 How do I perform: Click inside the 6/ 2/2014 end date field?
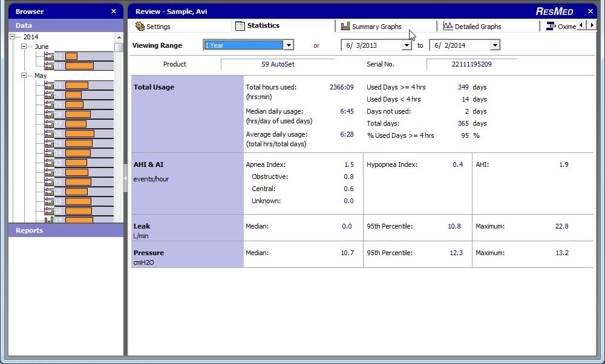460,45
